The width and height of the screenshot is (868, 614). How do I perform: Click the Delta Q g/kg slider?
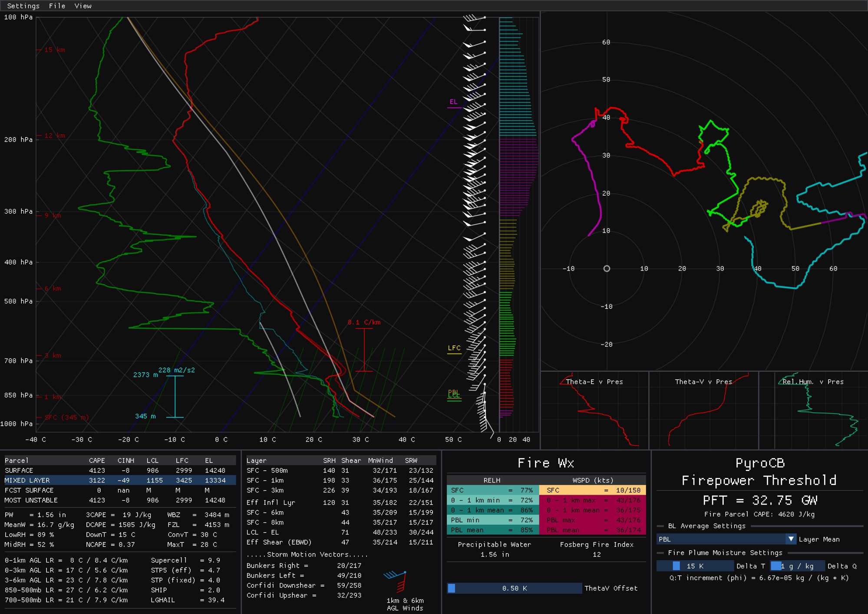click(x=797, y=566)
